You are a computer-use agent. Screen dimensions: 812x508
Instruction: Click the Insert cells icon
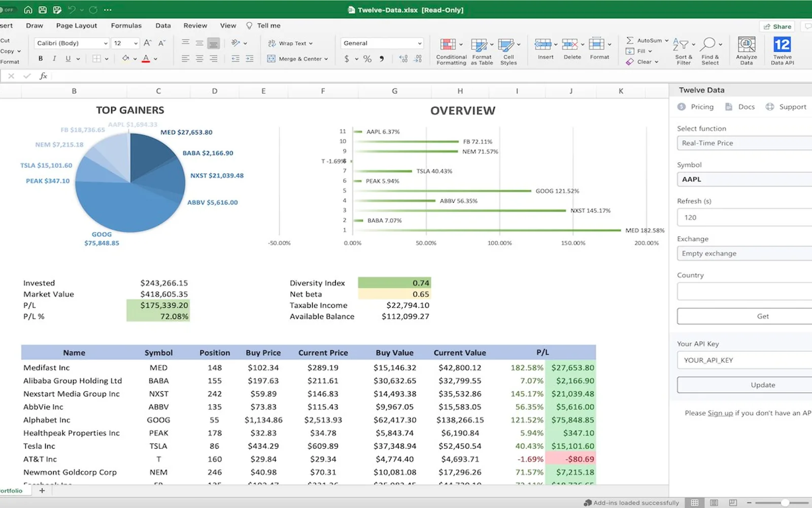point(543,44)
